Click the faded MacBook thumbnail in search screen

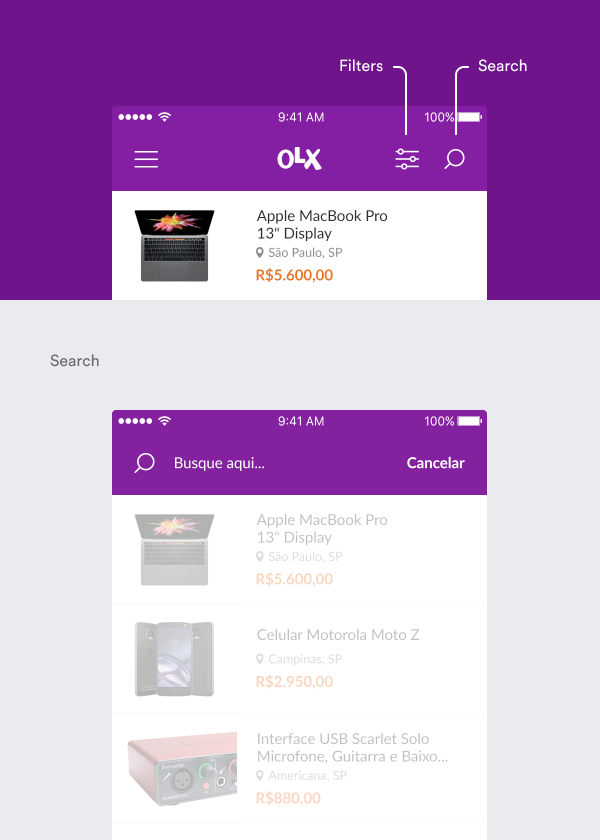pyautogui.click(x=174, y=550)
